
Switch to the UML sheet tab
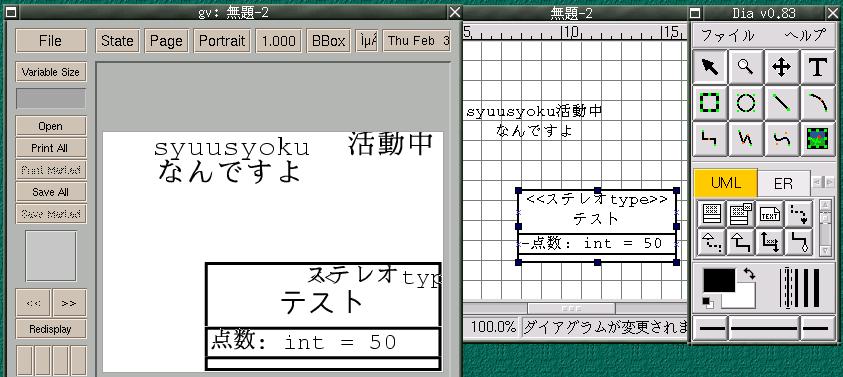coord(725,183)
